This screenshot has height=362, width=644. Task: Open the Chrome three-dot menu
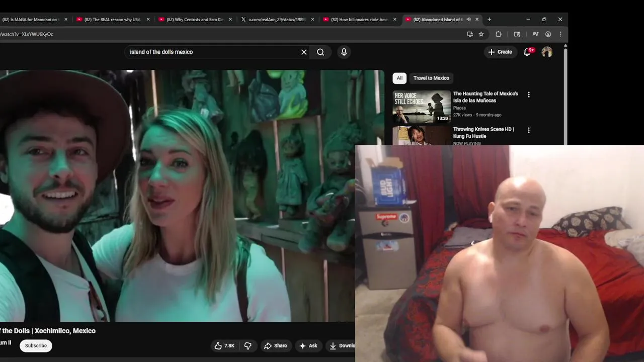point(560,34)
